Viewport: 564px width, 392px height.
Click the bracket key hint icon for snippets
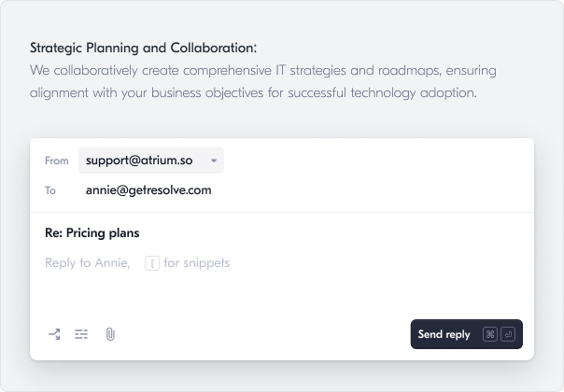[x=152, y=263]
